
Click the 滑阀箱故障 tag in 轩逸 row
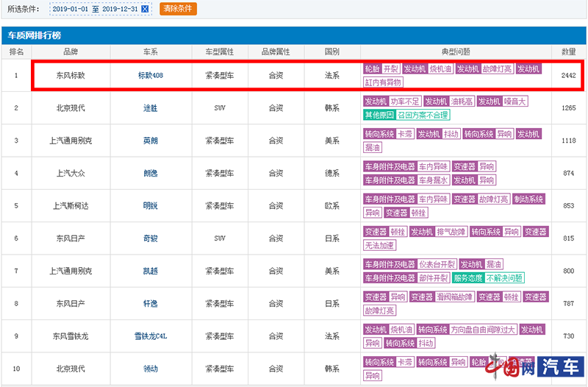453,297
